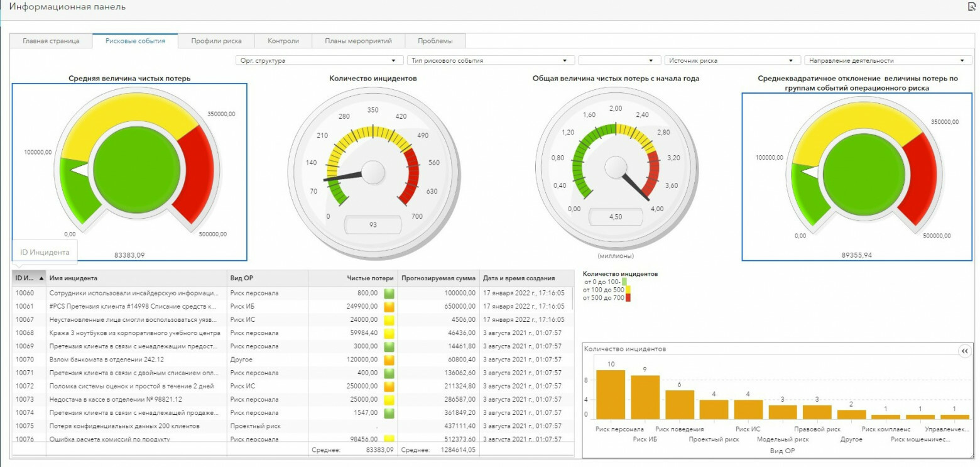Viewport: 980px width, 467px height.
Task: Click the orange status indicator in row 10070
Action: tap(389, 360)
